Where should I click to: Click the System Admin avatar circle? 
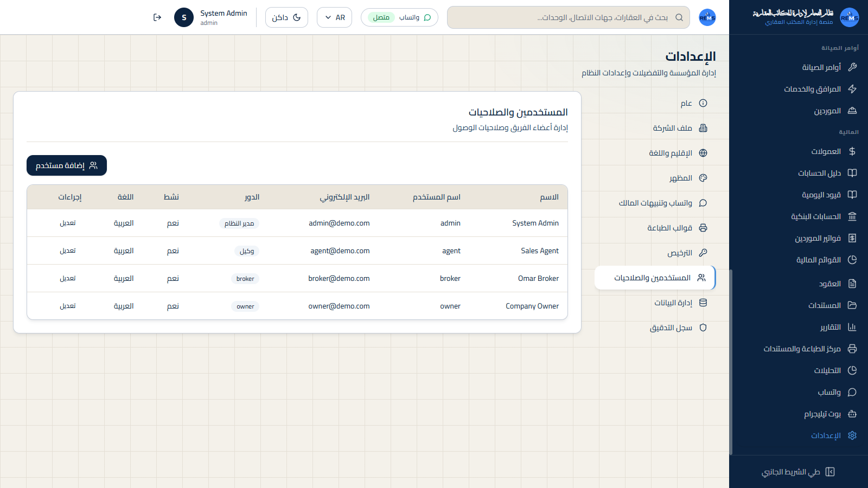click(x=184, y=17)
